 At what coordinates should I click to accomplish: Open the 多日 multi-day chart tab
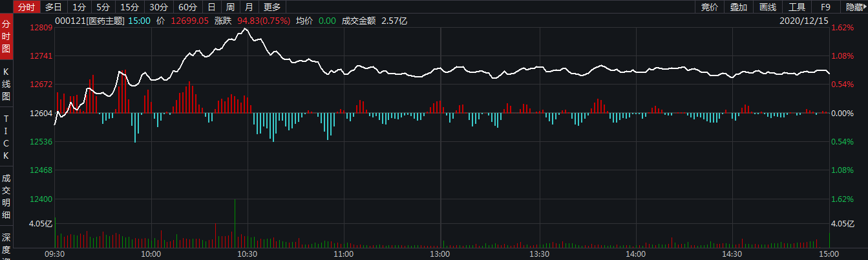(54, 7)
